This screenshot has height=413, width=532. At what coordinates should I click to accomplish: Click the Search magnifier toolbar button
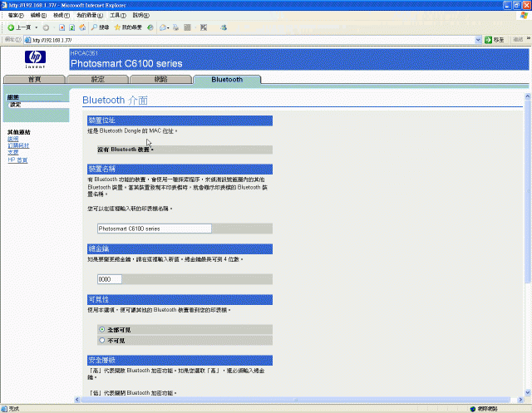(100, 27)
